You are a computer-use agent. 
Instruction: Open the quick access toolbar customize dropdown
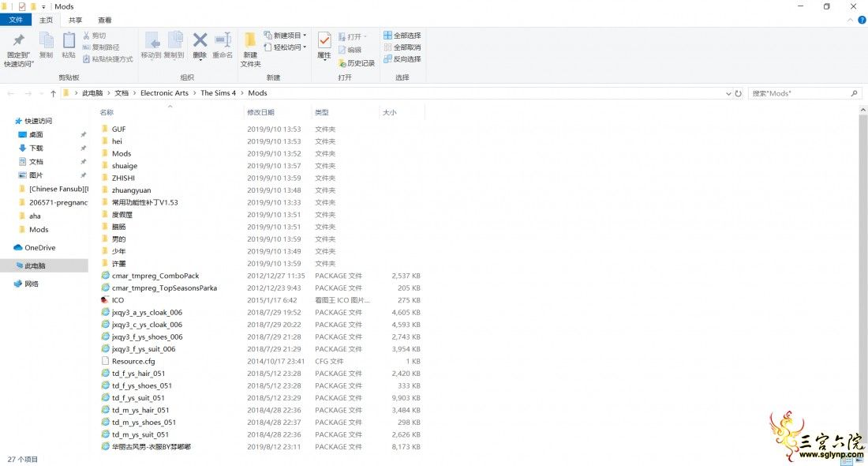coord(43,7)
